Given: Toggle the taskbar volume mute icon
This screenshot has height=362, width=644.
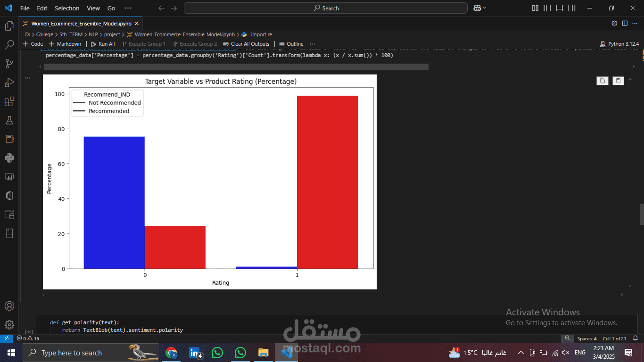Looking at the screenshot, I should click(566, 353).
